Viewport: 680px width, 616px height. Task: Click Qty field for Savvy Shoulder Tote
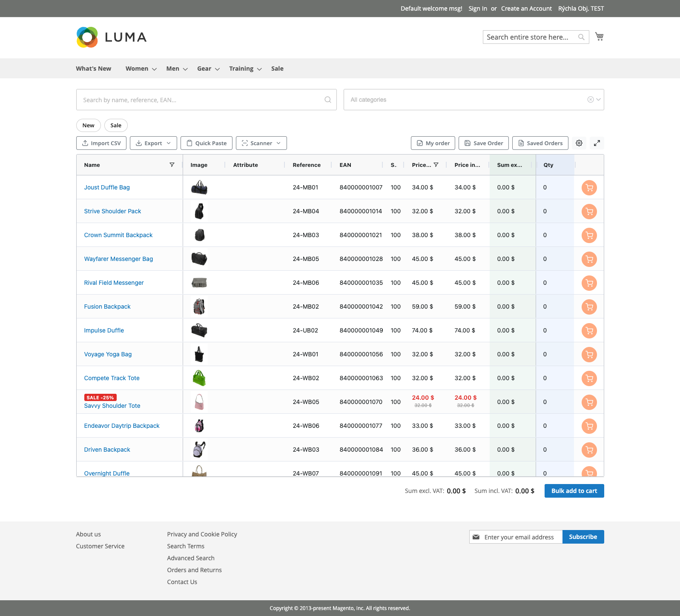pyautogui.click(x=555, y=402)
